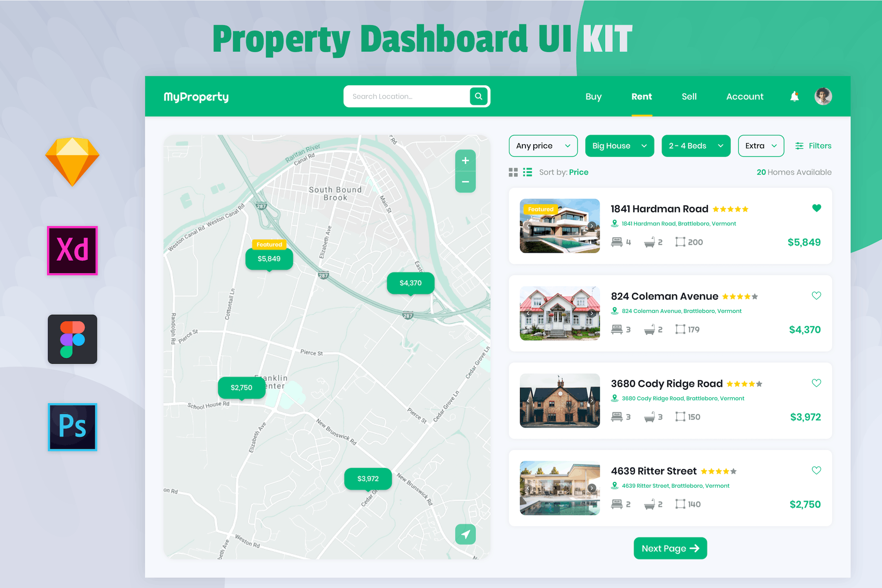
Task: Click the Photoshop icon
Action: click(73, 427)
